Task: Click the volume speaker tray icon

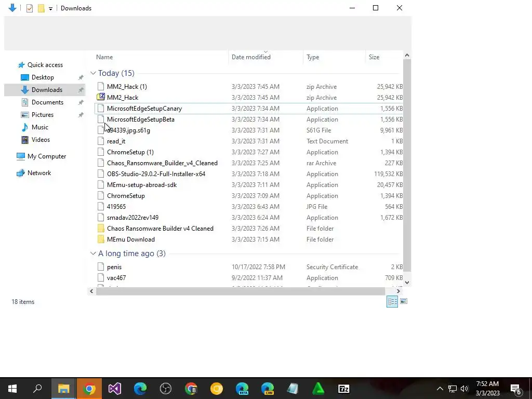Action: (464, 389)
